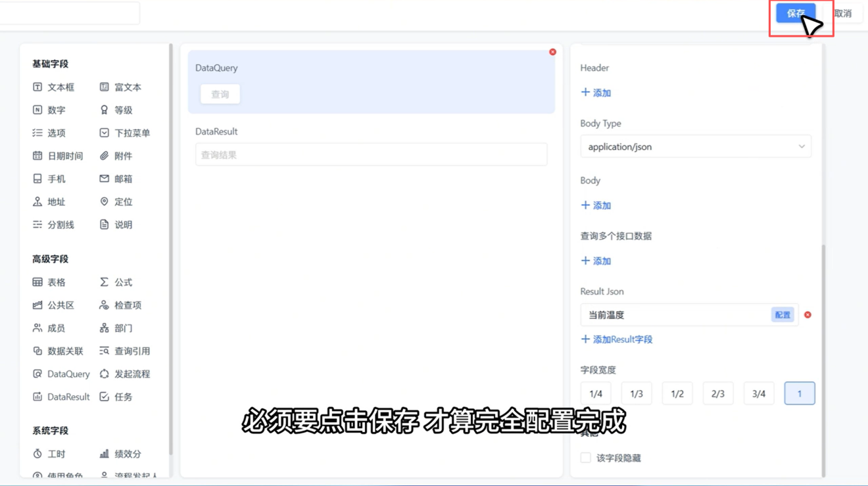This screenshot has height=486, width=868.
Task: Add a 公式 formula field
Action: 116,282
